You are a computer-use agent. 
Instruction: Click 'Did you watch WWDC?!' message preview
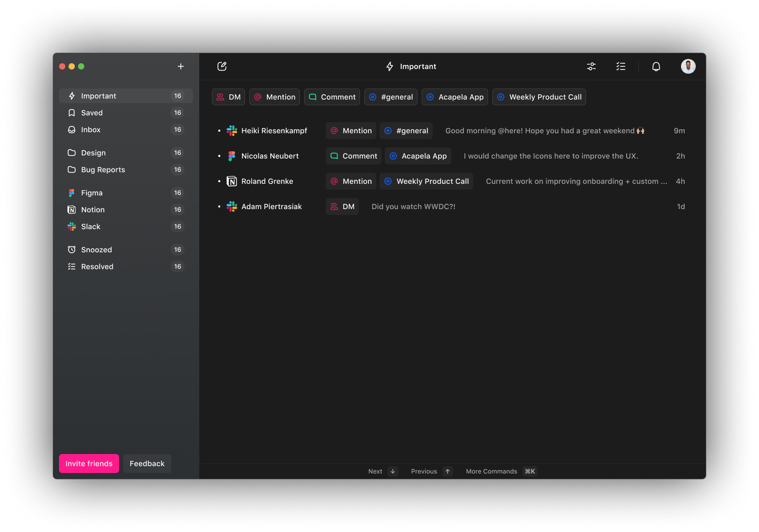pyautogui.click(x=414, y=206)
